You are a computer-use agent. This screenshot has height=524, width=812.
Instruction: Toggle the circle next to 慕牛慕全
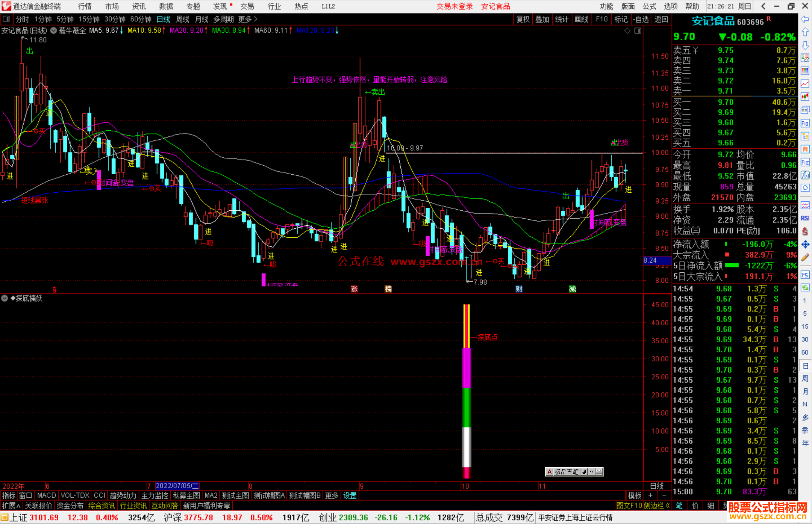coord(54,31)
